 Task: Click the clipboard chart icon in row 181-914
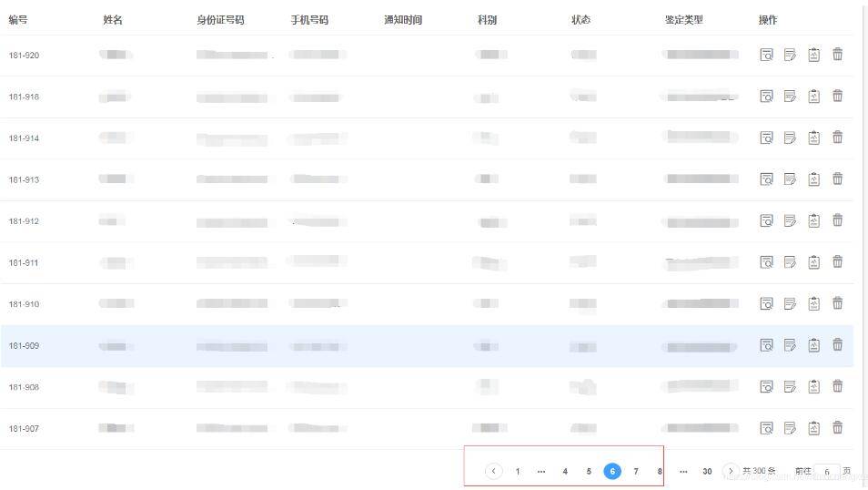[813, 138]
